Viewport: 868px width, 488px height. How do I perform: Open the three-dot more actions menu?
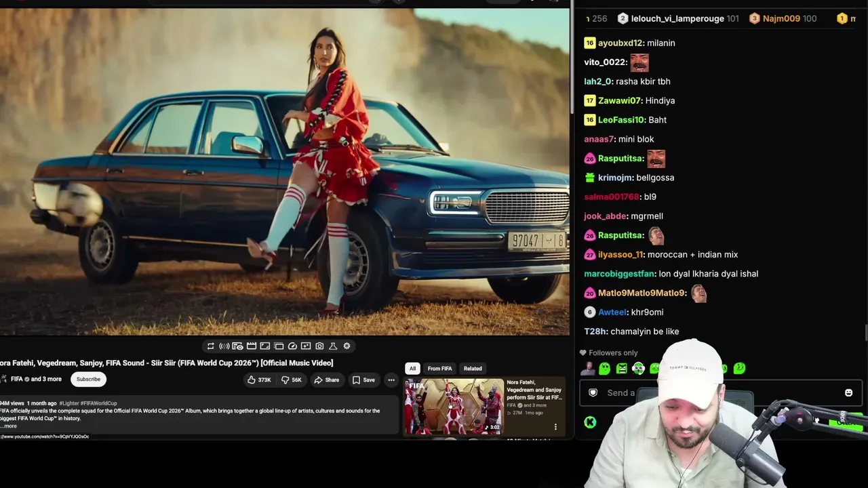click(x=391, y=380)
